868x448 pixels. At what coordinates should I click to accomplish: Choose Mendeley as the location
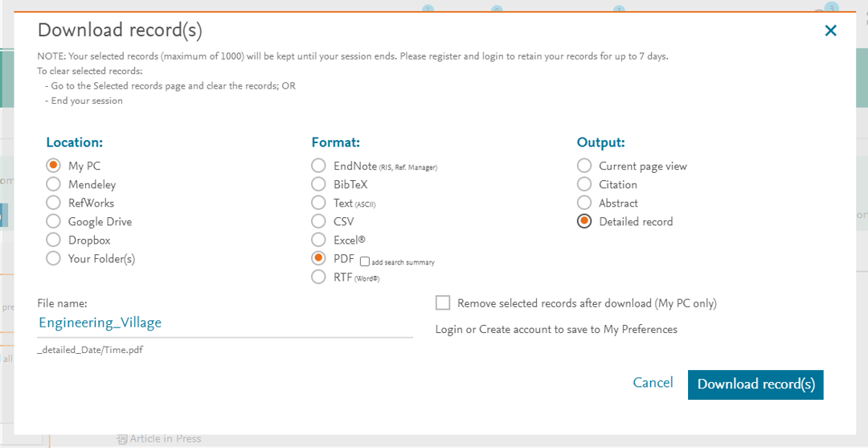[54, 184]
